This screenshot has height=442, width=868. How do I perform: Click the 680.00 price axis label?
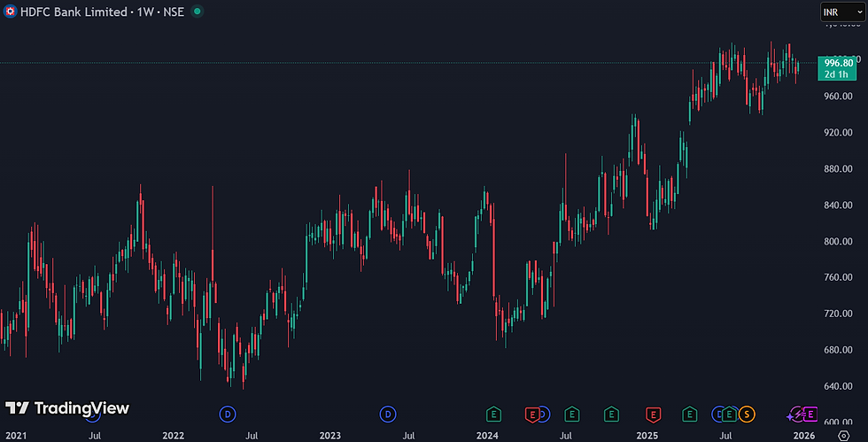838,350
